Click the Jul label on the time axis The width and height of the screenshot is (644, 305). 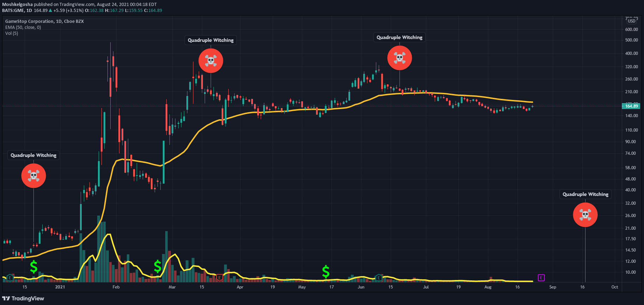tap(426, 287)
